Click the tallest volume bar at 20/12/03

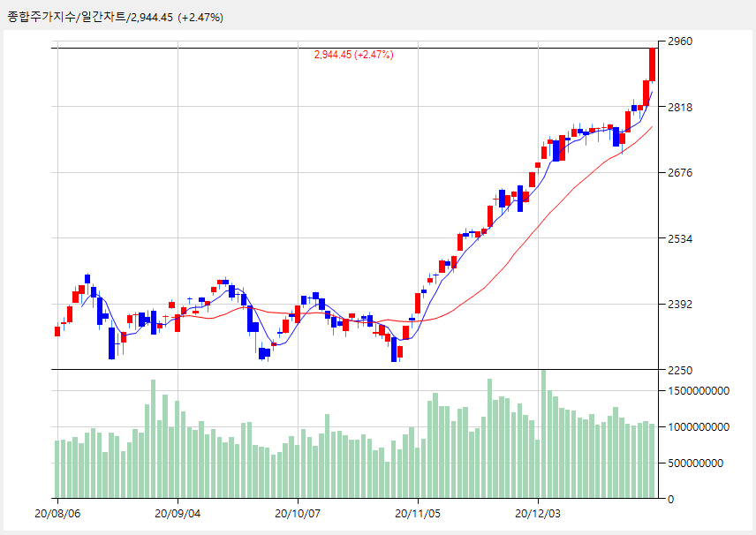pyautogui.click(x=544, y=433)
